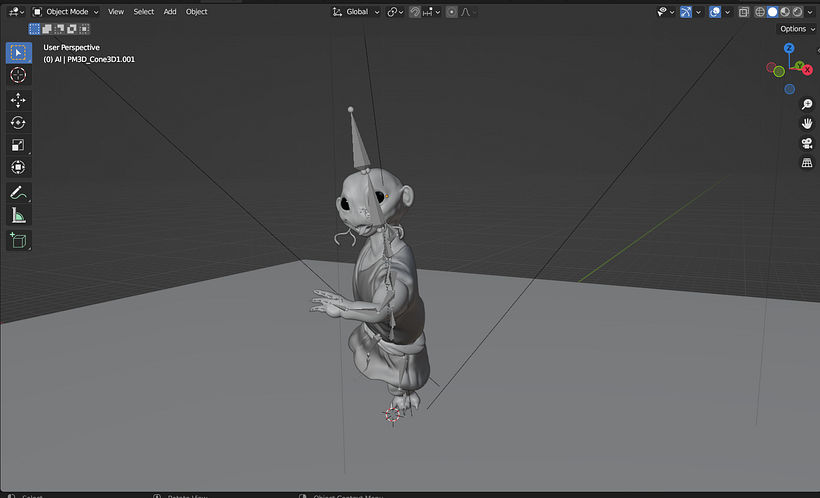Open the View menu
Viewport: 820px width, 498px height.
pos(116,12)
